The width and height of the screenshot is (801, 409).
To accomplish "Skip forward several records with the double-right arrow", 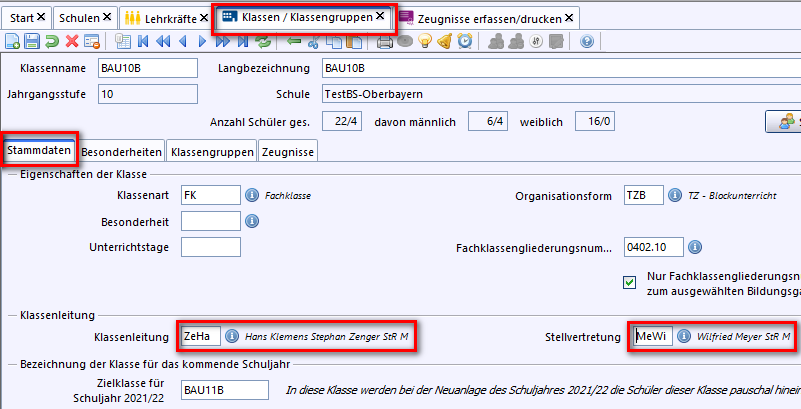I will click(x=223, y=41).
